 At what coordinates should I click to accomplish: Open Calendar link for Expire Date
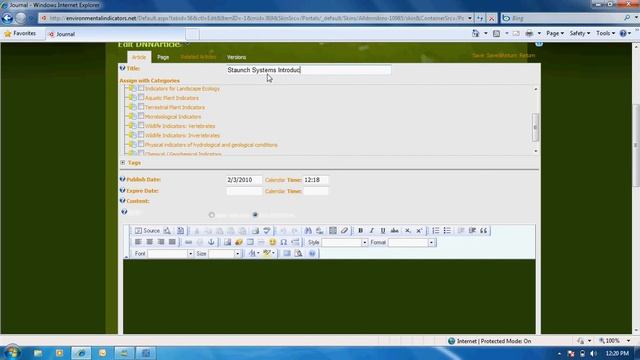276,191
